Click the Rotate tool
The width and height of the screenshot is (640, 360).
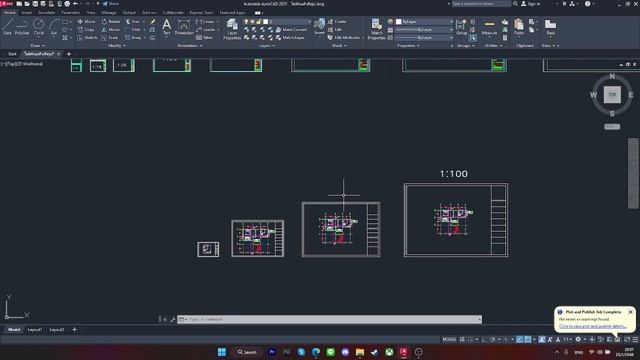[x=111, y=22]
